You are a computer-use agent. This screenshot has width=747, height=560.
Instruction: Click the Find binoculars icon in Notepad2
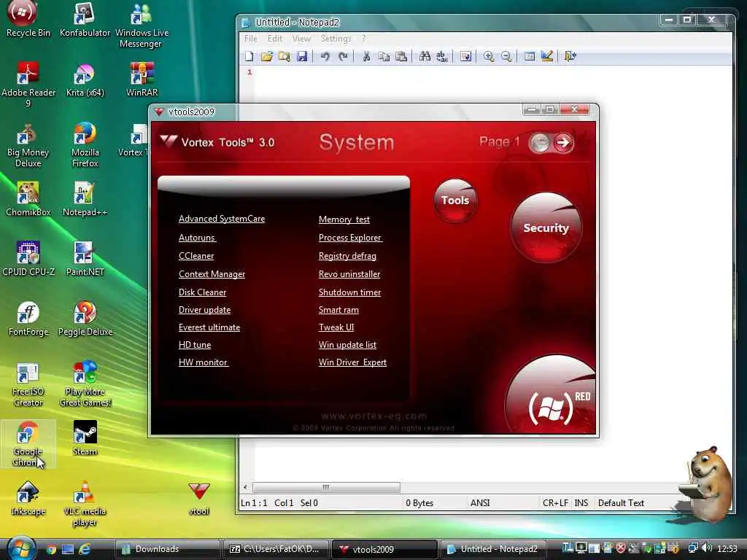pos(425,56)
